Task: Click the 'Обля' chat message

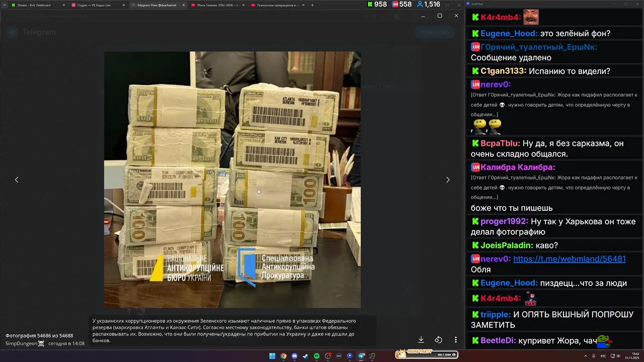Action: (480, 269)
